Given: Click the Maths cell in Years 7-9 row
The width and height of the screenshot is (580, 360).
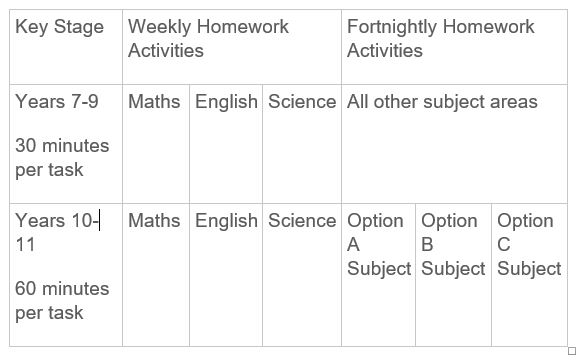Looking at the screenshot, I should tap(156, 144).
